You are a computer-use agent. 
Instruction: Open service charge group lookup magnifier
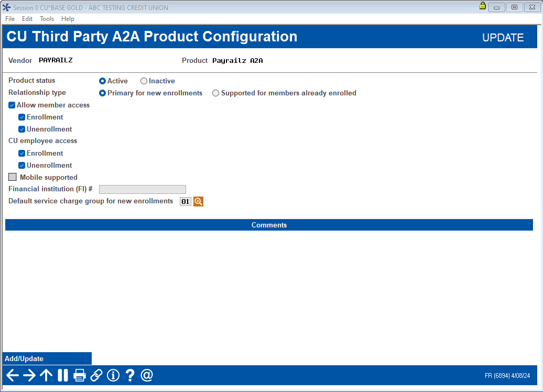(x=199, y=202)
